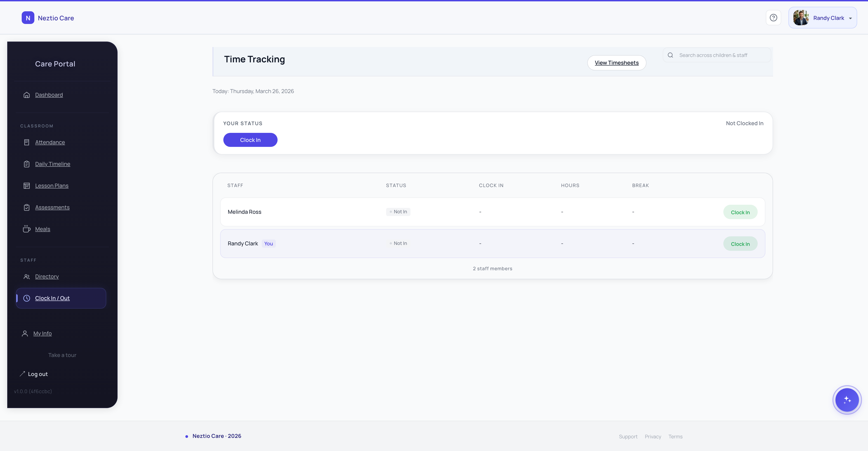Screen dimensions: 868x451
Task: Open the Privacy link in the footer
Action: click(653, 436)
